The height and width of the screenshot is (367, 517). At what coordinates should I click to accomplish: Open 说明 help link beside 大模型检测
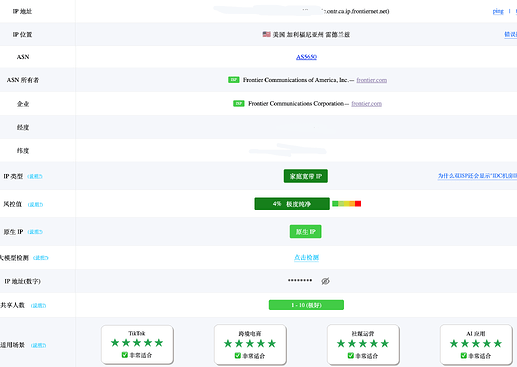(41, 258)
